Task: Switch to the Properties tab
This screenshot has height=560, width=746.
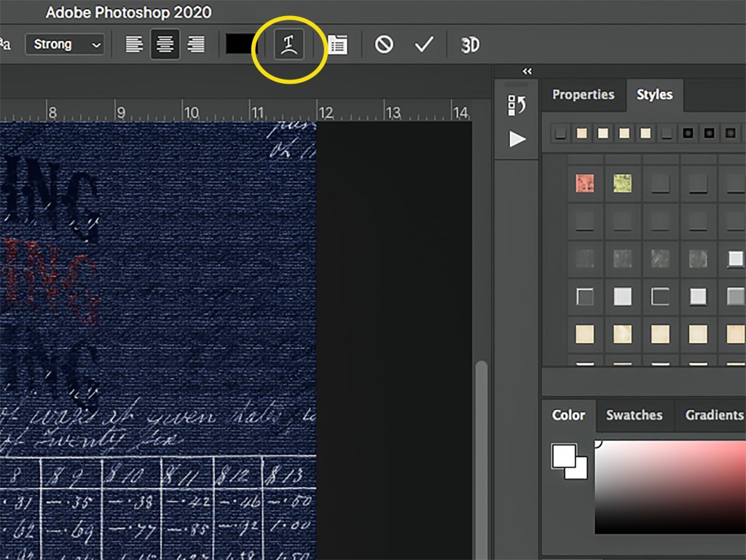Action: click(x=583, y=95)
